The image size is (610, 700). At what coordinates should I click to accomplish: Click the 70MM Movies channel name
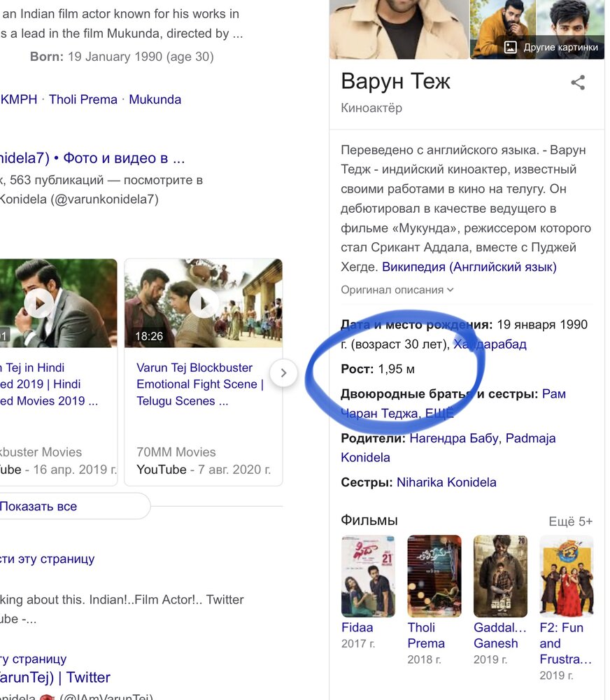click(x=176, y=452)
